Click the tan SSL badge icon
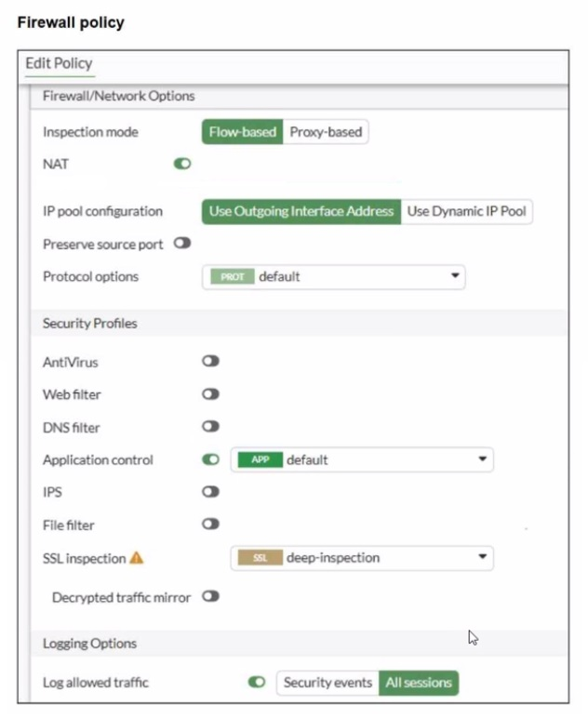The height and width of the screenshot is (718, 588). pyautogui.click(x=260, y=558)
